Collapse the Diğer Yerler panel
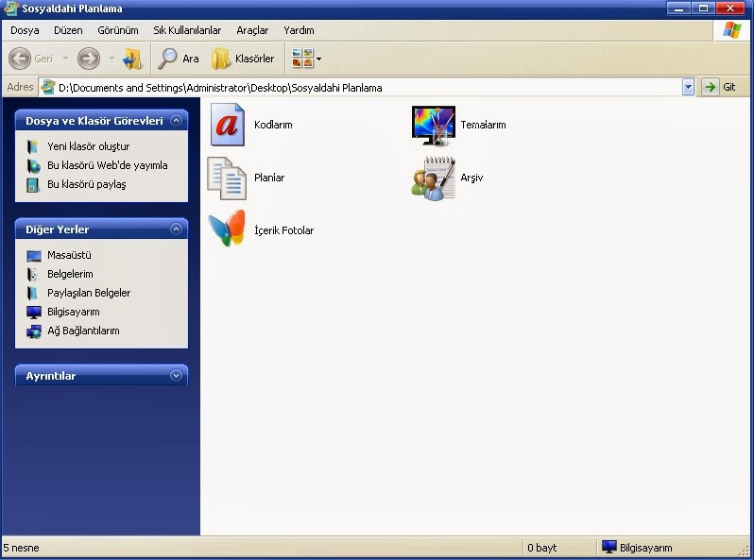This screenshot has width=754, height=560. (x=176, y=229)
